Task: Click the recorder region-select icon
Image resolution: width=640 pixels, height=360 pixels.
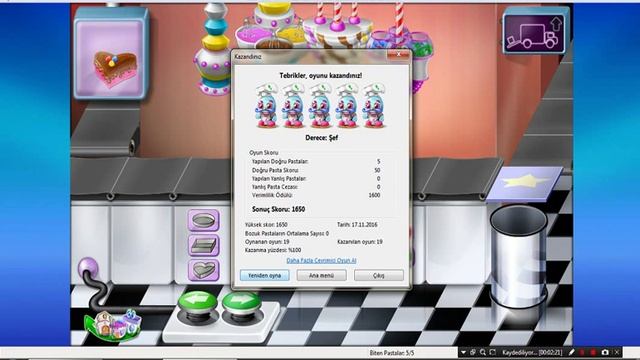Action: (x=493, y=352)
